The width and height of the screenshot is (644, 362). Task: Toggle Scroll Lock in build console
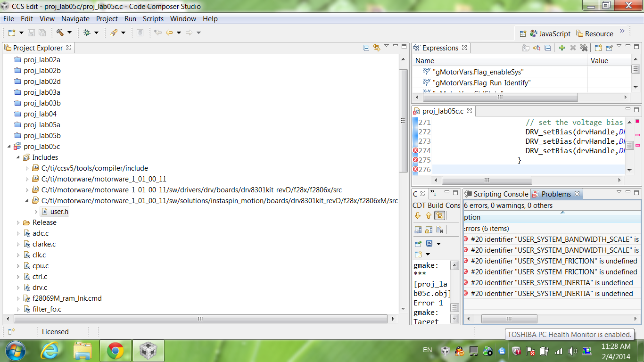429,230
